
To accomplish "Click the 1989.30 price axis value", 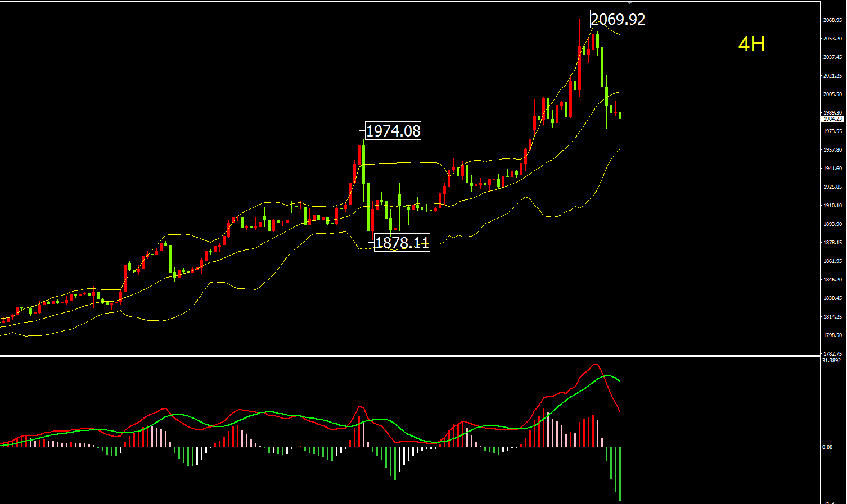I will (x=832, y=113).
